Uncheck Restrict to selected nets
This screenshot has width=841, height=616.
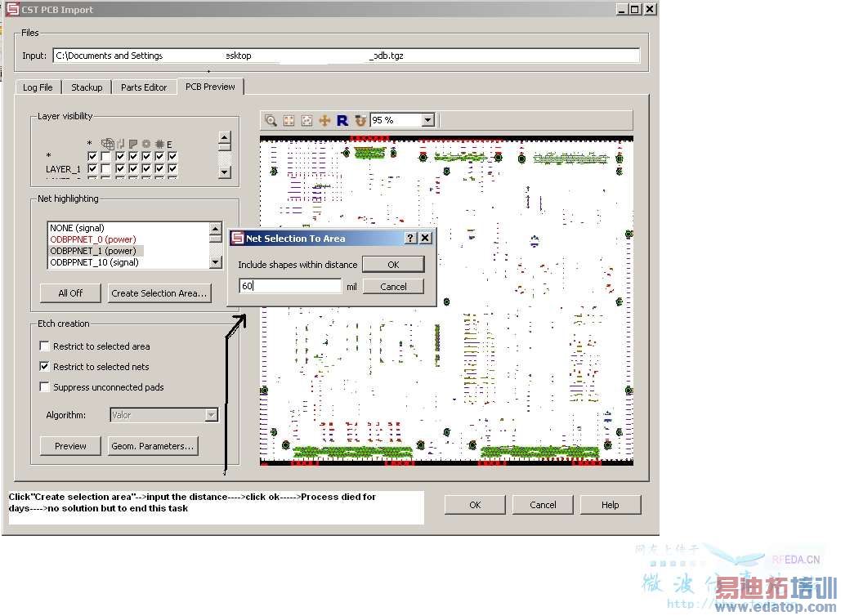click(44, 367)
